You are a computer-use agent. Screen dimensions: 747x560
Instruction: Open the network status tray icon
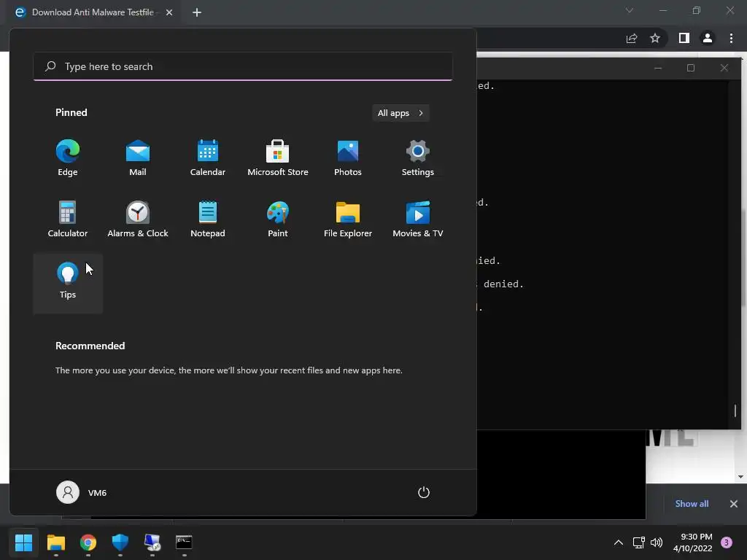pyautogui.click(x=638, y=542)
